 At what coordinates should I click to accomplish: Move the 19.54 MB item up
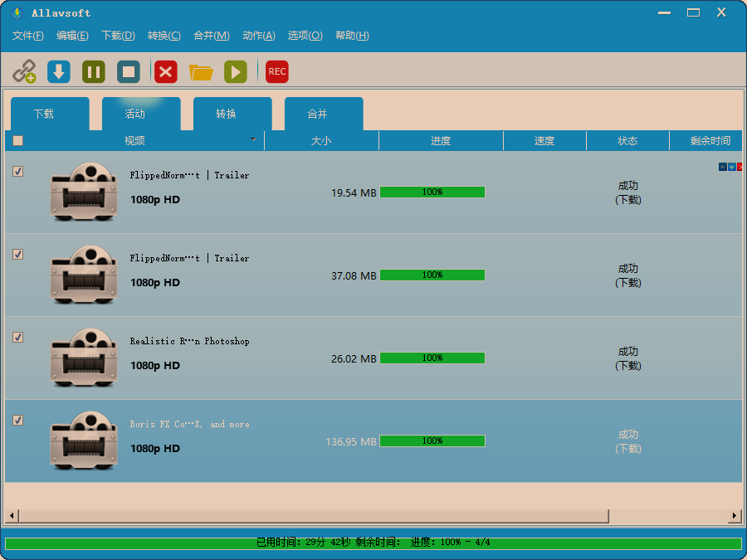click(723, 167)
